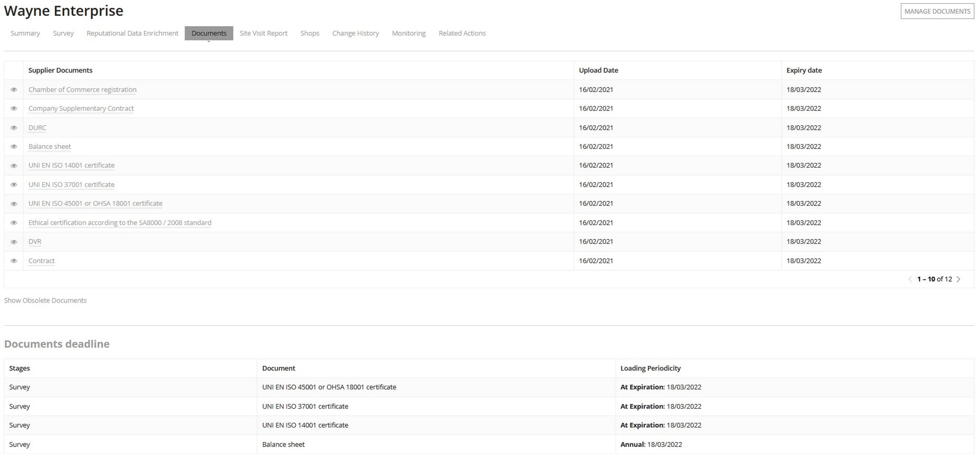Click UNI EN ISO 14001 deadline document cell
Screen dimensions: 980x454
[x=305, y=425]
